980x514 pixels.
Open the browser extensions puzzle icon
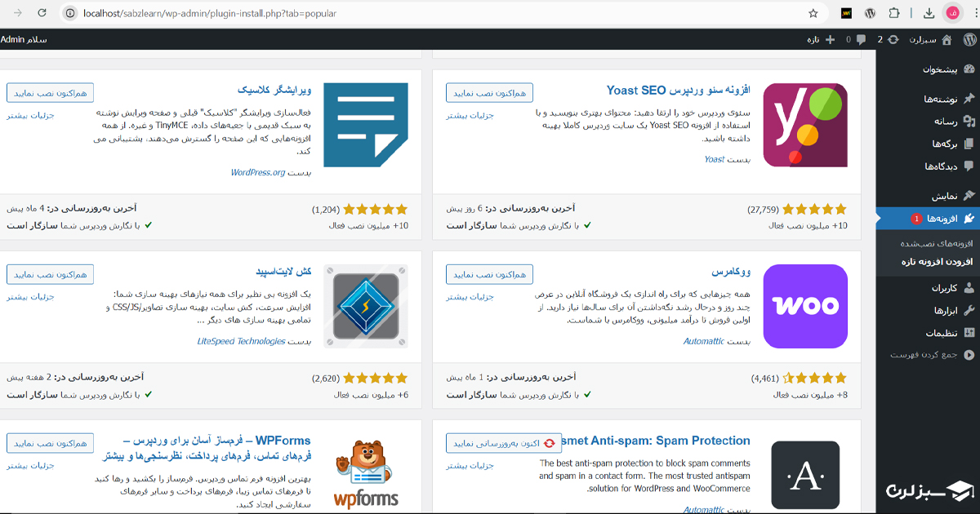[895, 13]
